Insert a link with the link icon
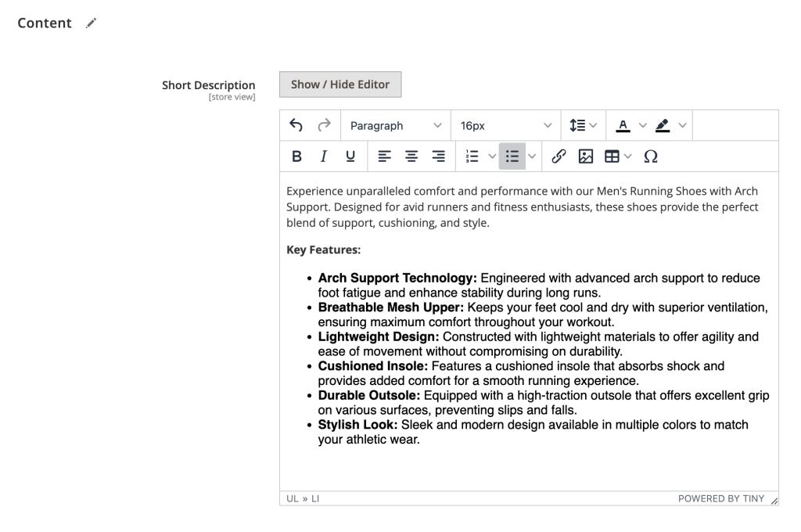The height and width of the screenshot is (532, 801). [559, 156]
